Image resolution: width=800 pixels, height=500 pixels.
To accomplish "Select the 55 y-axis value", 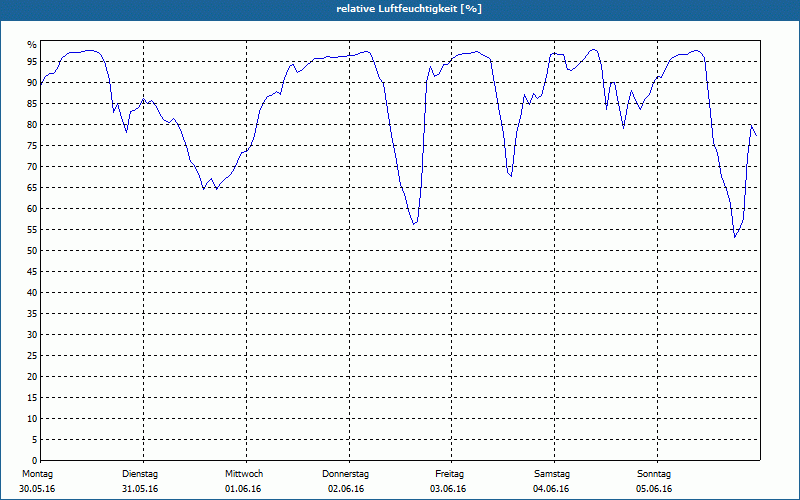I will point(32,230).
